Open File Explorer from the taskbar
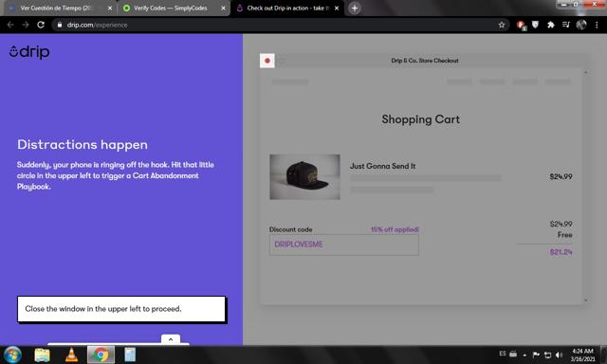This screenshot has width=607, height=364. click(42, 355)
